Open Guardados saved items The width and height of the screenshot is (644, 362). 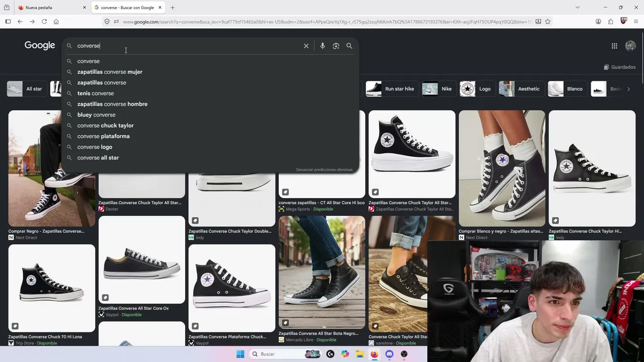[619, 67]
